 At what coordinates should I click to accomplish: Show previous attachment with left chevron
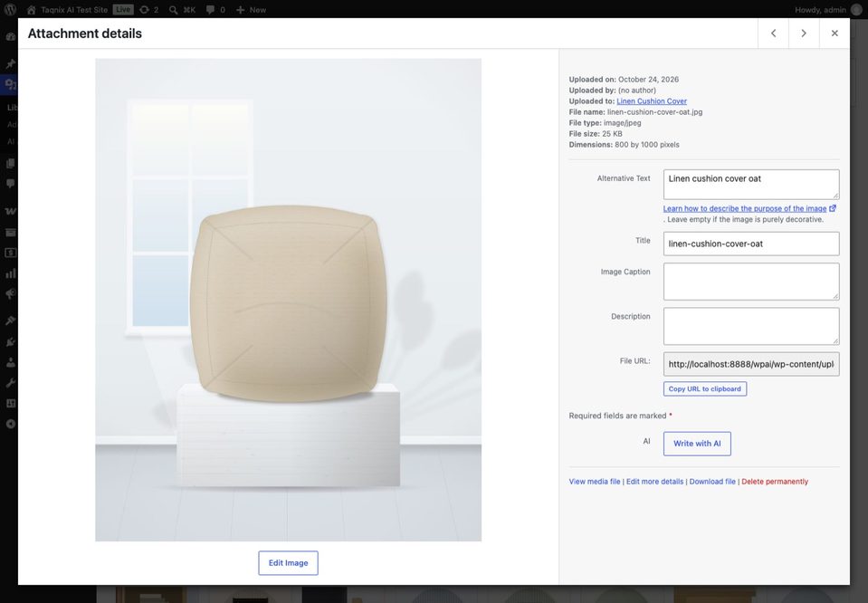click(x=773, y=33)
